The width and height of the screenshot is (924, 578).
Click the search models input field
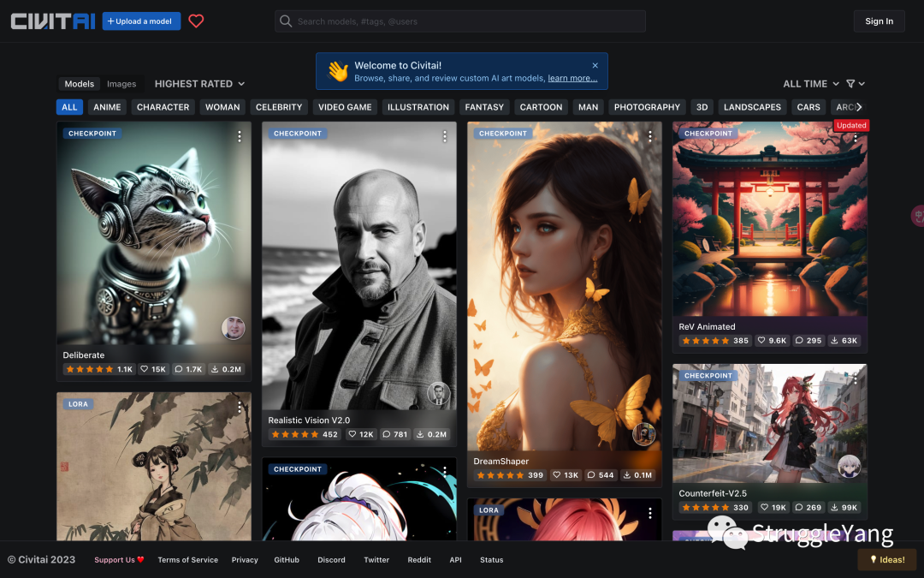coord(460,21)
